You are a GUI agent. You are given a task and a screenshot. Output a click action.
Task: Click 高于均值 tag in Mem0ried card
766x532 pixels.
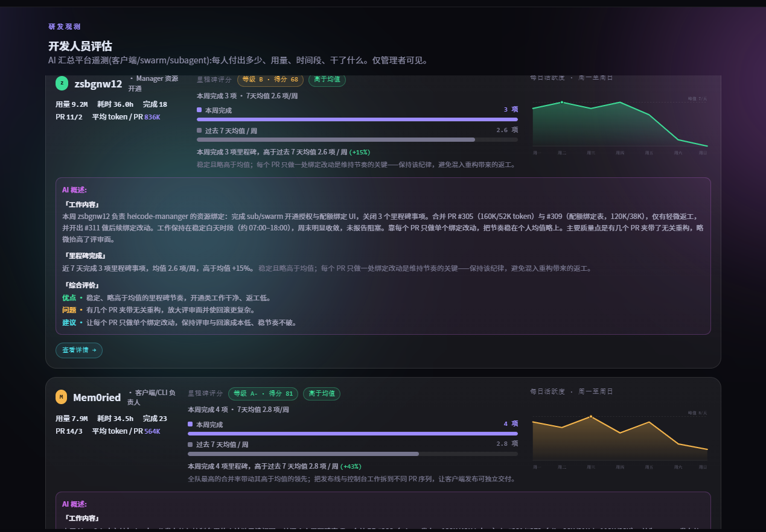coord(322,393)
